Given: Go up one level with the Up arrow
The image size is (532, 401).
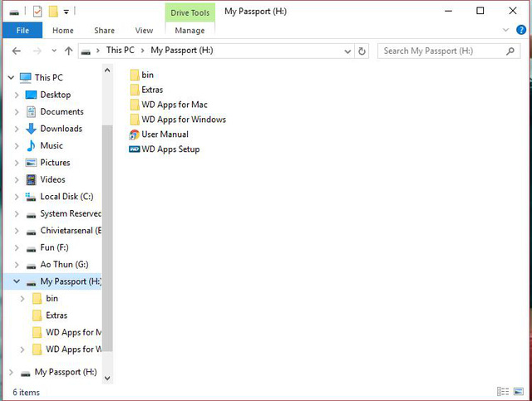Looking at the screenshot, I should click(68, 51).
